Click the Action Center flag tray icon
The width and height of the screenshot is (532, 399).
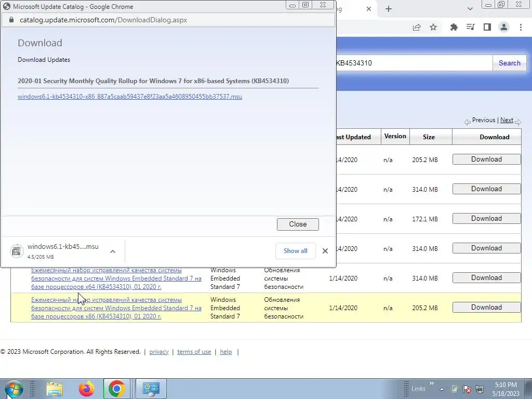467,389
